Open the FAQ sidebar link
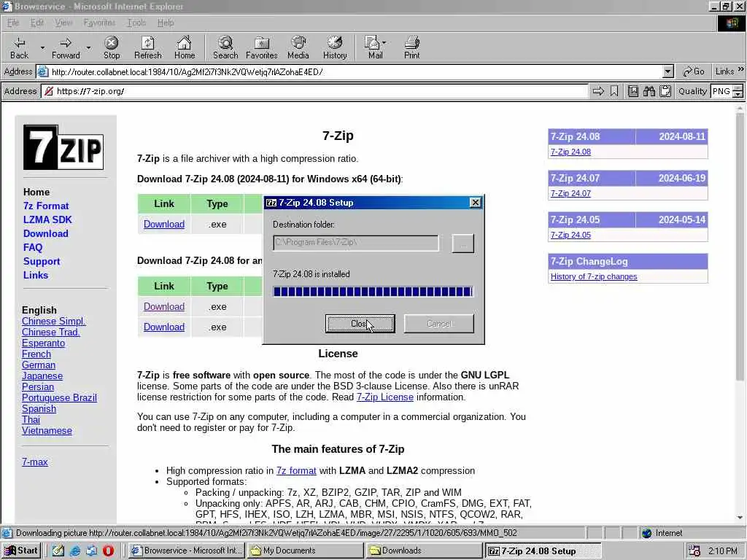Screen dimensions: 747x560 33,247
